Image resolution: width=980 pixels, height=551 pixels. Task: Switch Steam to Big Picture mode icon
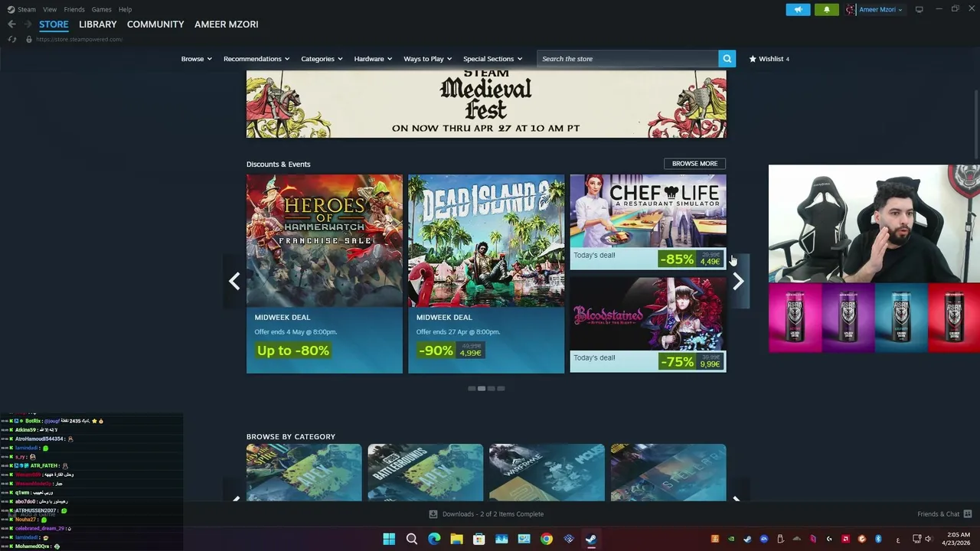click(919, 9)
